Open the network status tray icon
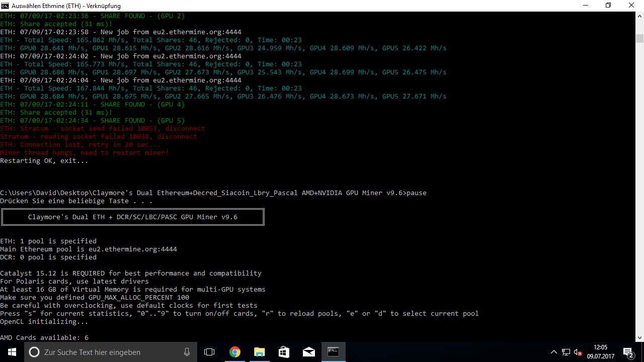The height and width of the screenshot is (362, 644). click(x=566, y=352)
